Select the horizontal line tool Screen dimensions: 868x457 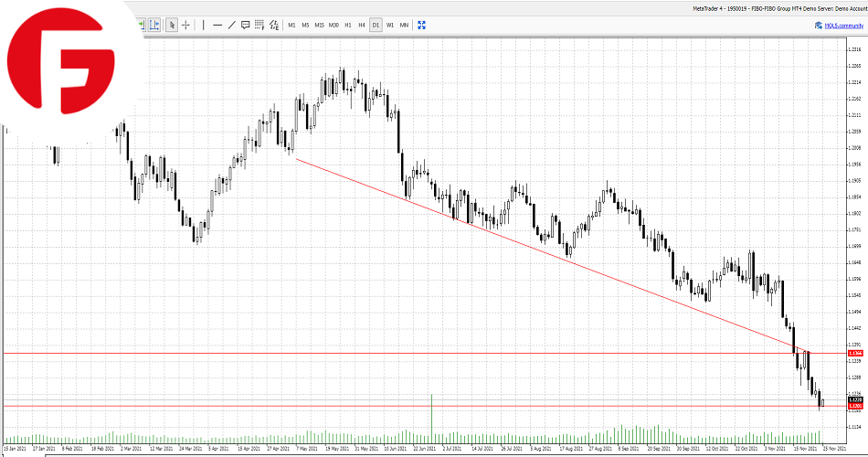217,25
